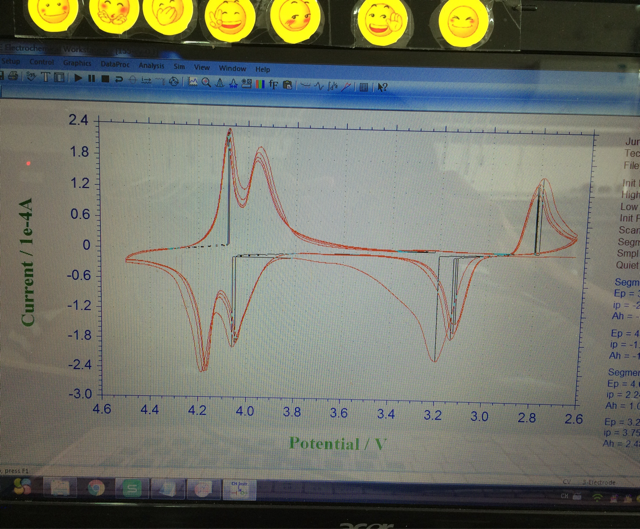Open File Explorer from the taskbar
The width and height of the screenshot is (640, 529).
[x=60, y=488]
